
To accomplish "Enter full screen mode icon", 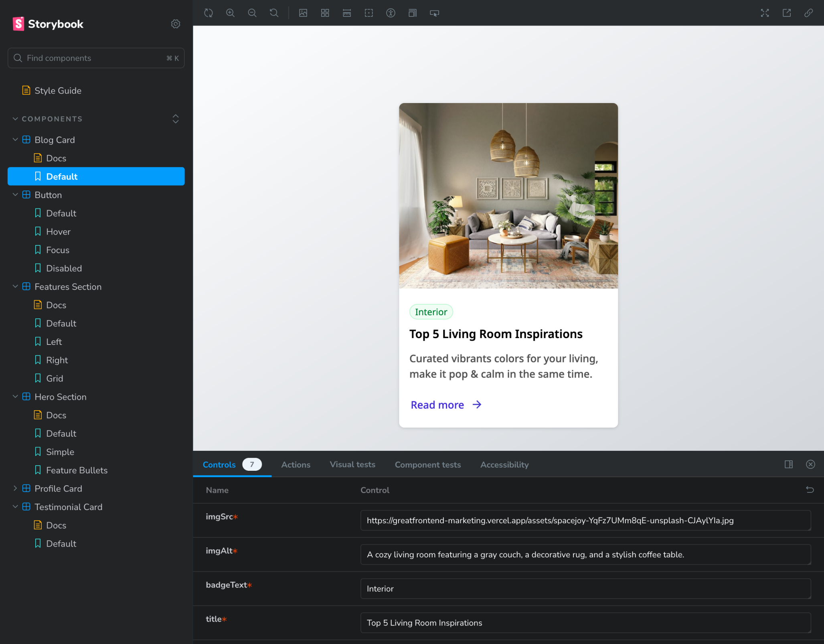I will tap(765, 13).
